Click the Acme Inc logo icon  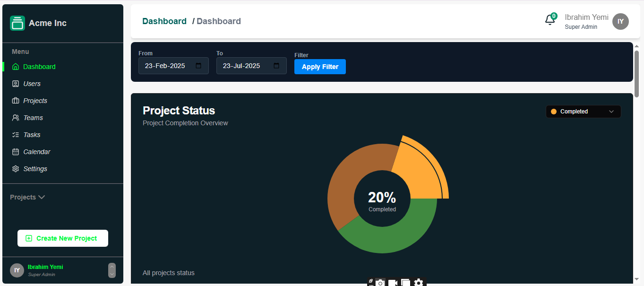[17, 23]
